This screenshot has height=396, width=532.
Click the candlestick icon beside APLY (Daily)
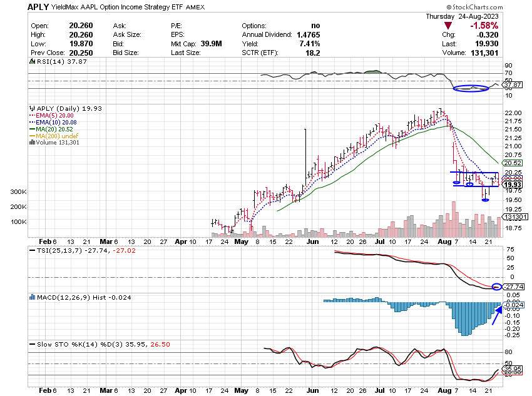[32, 108]
